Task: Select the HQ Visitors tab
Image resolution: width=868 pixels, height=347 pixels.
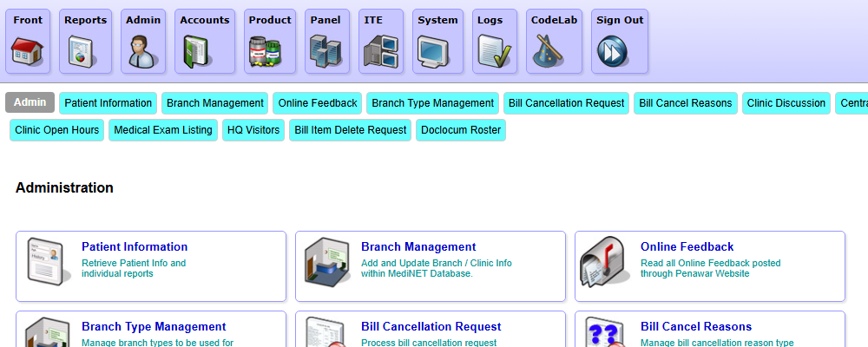Action: 253,130
